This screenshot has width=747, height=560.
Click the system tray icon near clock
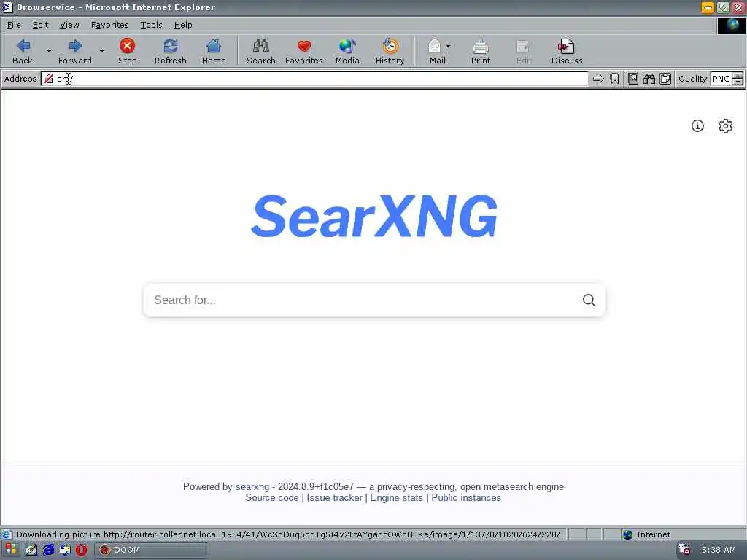click(x=684, y=550)
